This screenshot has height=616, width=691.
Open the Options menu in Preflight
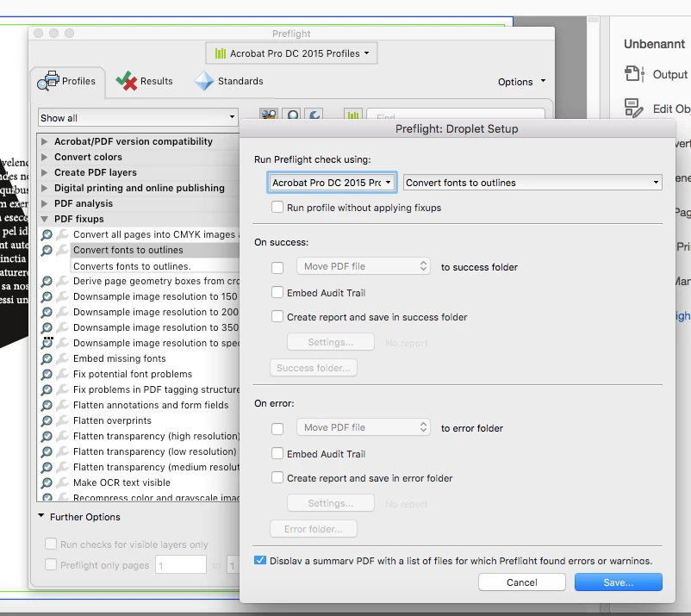click(x=522, y=82)
